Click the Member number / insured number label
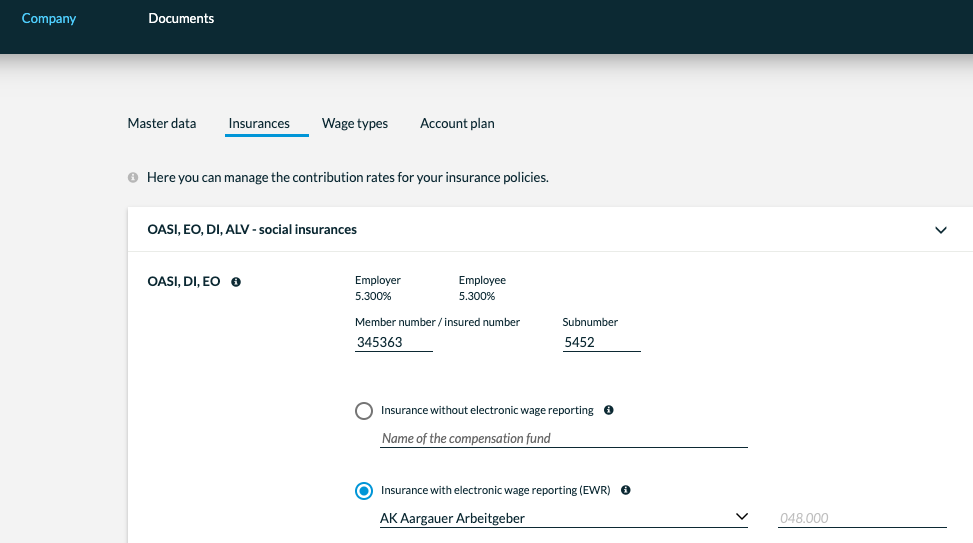Viewport: 973px width, 543px height. click(437, 322)
